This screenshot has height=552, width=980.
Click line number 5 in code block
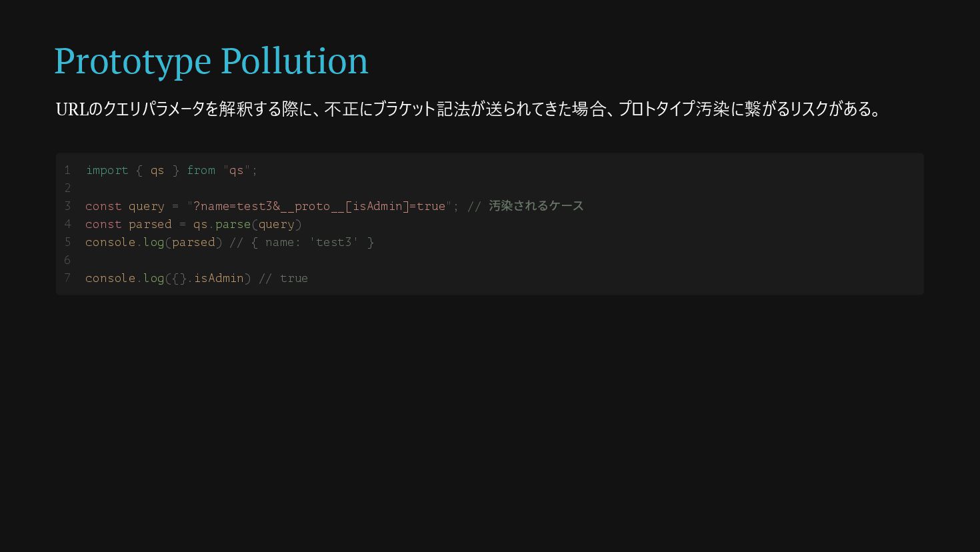(x=67, y=242)
